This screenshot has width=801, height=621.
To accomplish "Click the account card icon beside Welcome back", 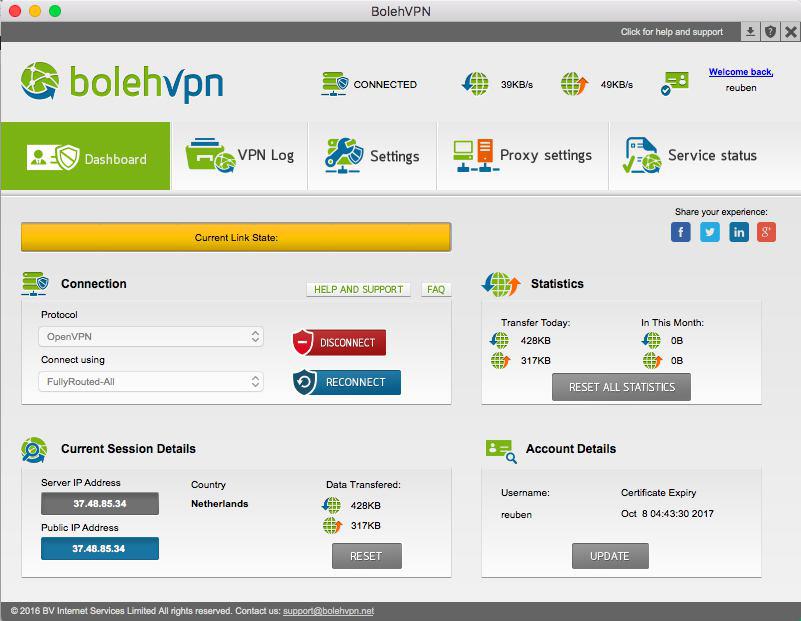I will (x=674, y=84).
